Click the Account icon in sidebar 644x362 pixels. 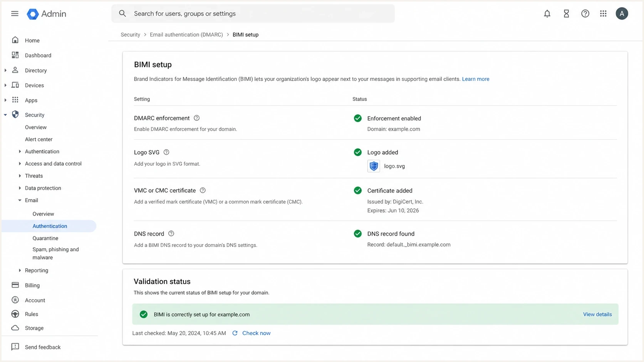[15, 300]
